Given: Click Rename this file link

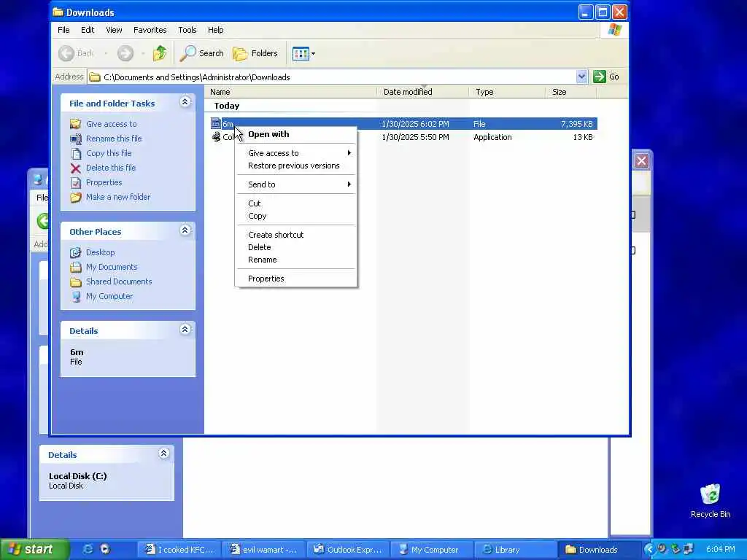Looking at the screenshot, I should pos(114,139).
